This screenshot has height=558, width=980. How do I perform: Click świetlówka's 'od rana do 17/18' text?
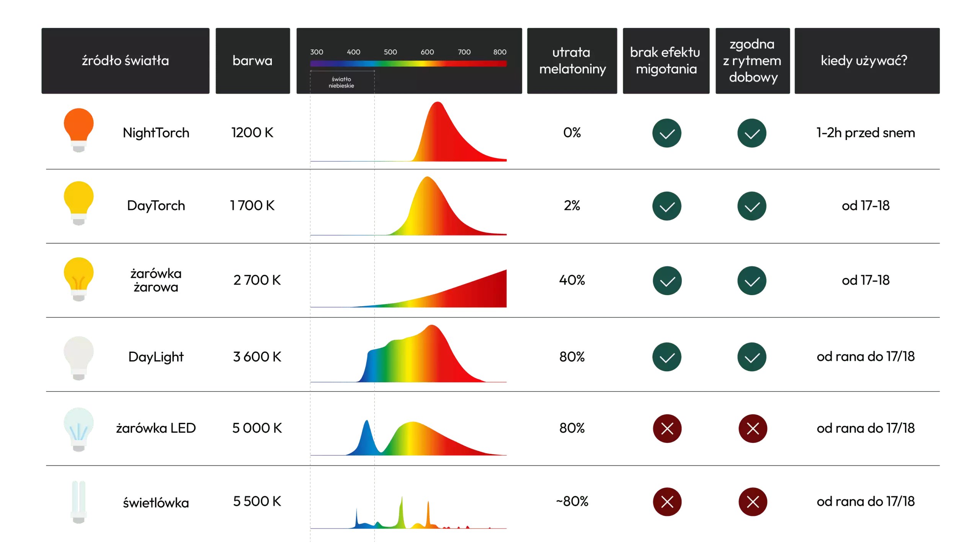coord(866,501)
